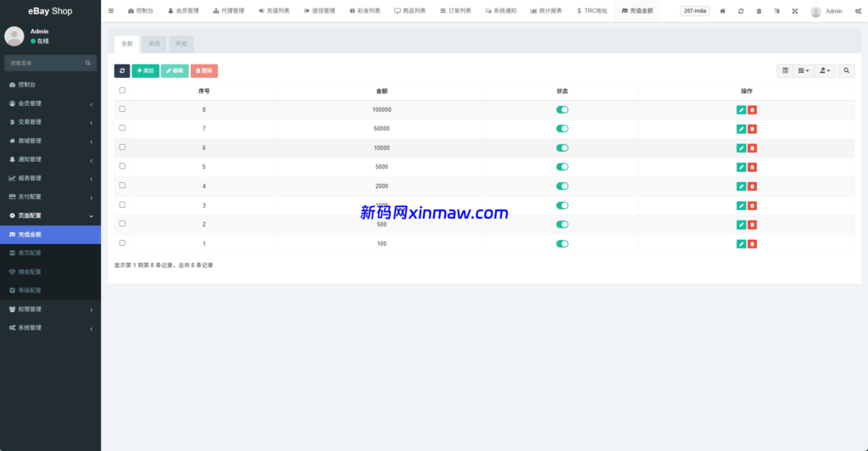
Task: Click the language/translate icon in header
Action: point(776,11)
